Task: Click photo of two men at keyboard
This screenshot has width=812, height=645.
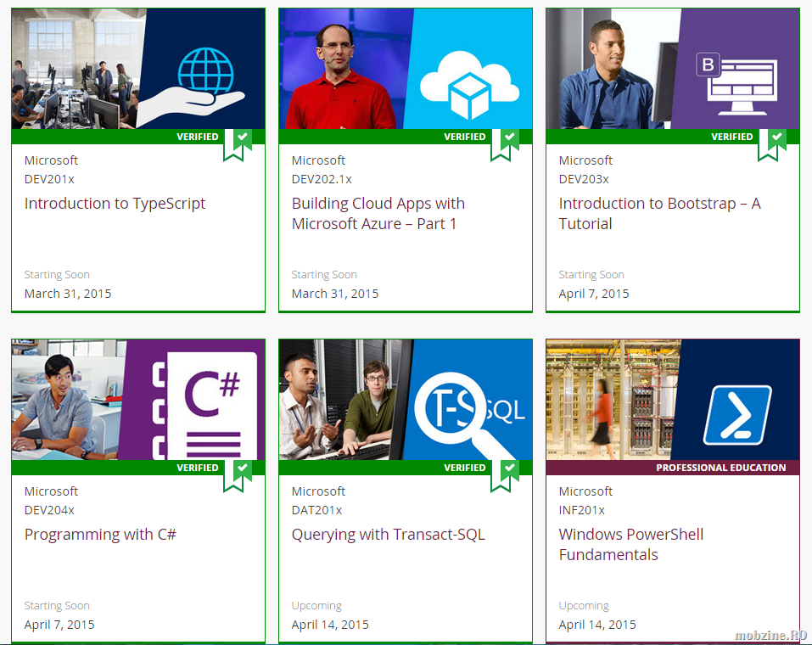Action: (x=344, y=400)
